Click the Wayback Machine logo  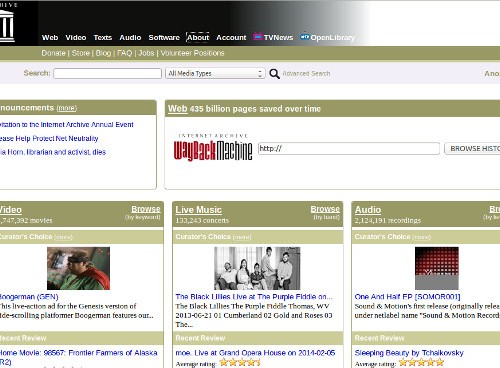point(213,148)
